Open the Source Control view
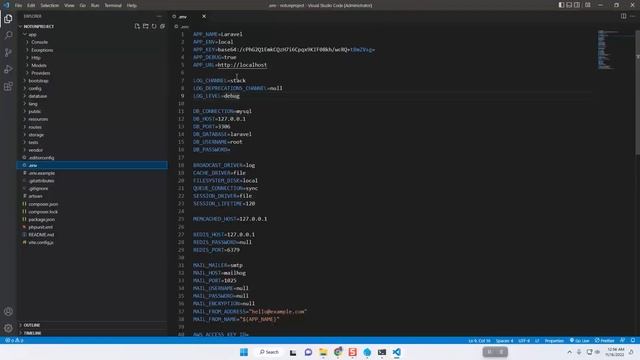This screenshot has width=640, height=360. tap(8, 52)
